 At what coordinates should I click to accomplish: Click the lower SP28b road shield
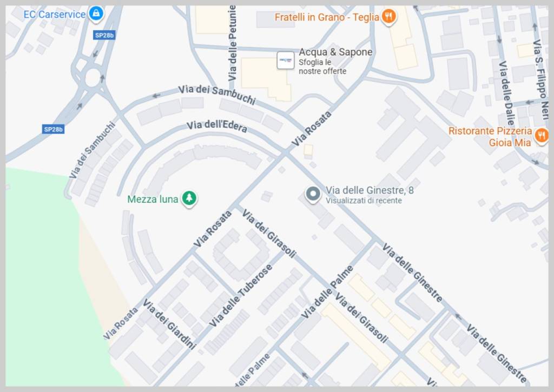click(x=54, y=129)
